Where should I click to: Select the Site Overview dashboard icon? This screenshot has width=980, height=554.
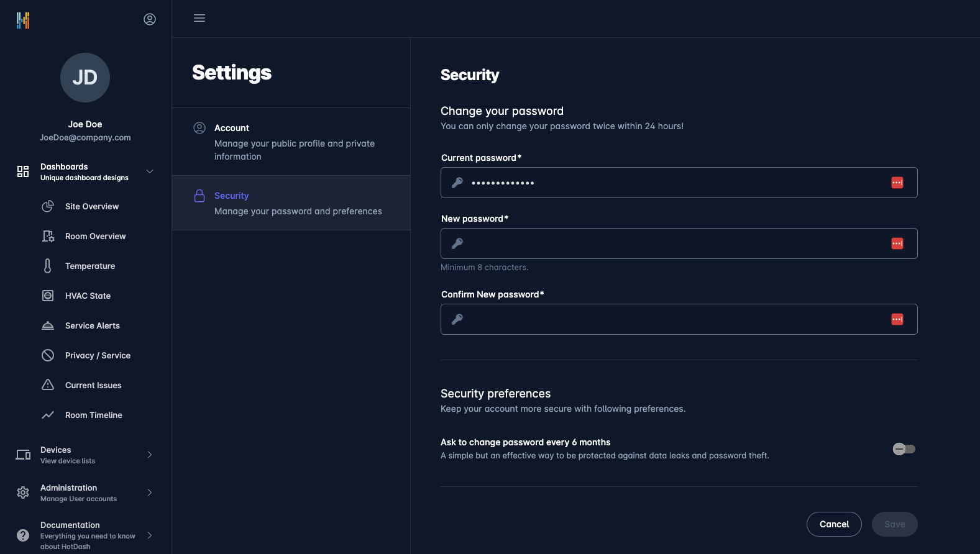pos(48,206)
